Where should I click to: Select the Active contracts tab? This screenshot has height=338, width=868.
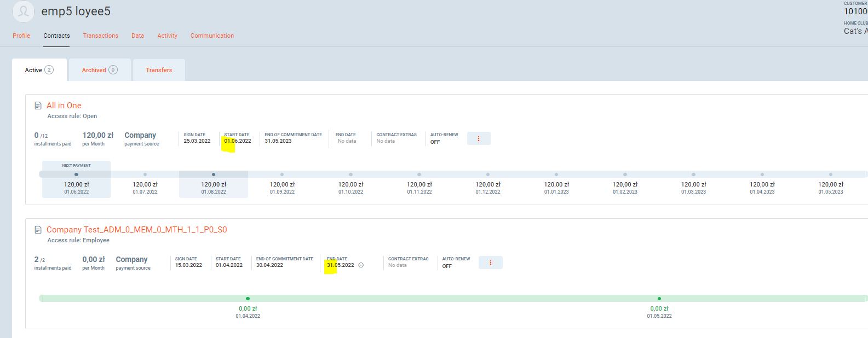tap(39, 70)
